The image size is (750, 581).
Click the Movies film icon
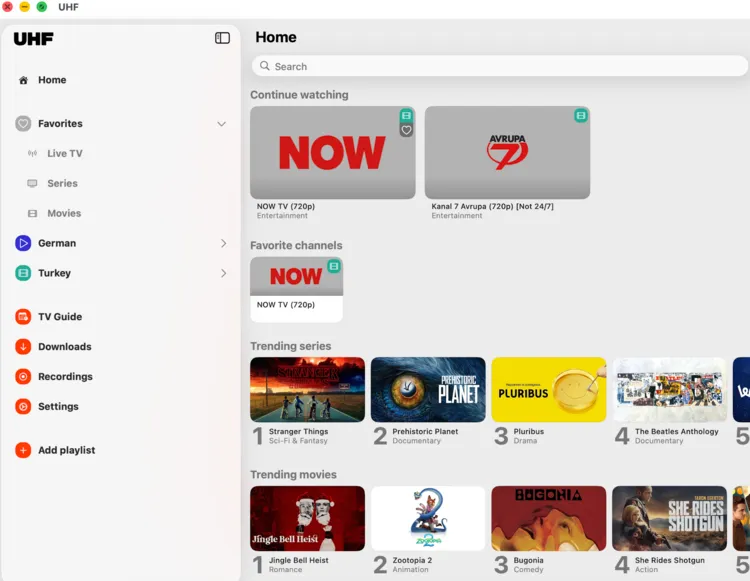point(32,213)
